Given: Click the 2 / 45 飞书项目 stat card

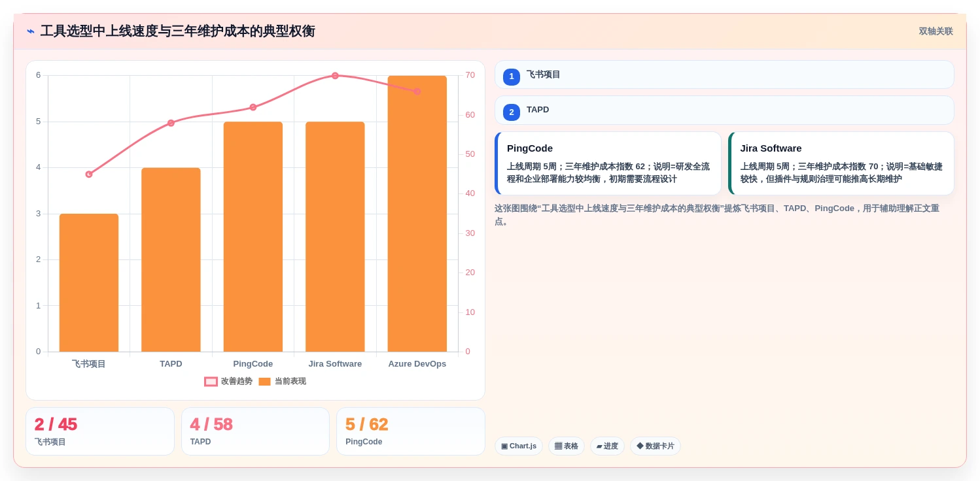Looking at the screenshot, I should (100, 431).
